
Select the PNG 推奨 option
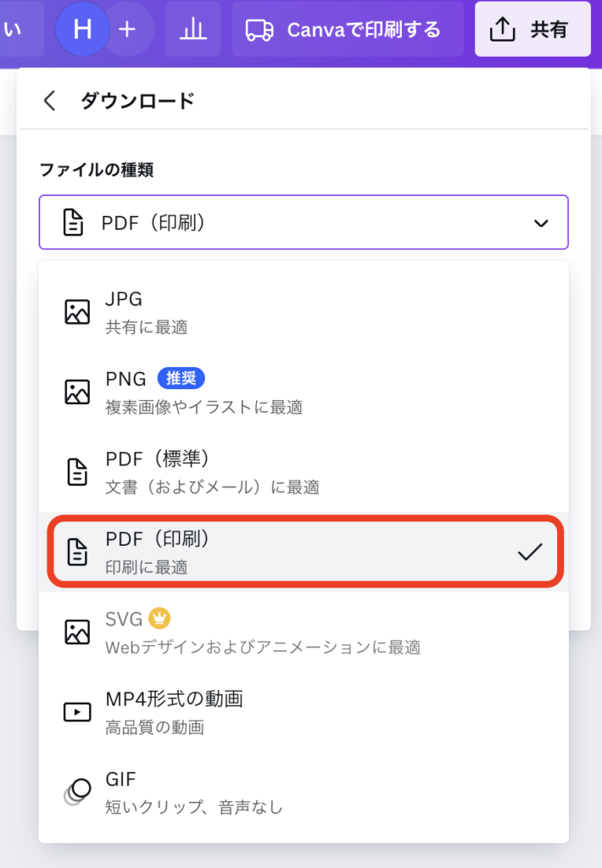pos(303,391)
